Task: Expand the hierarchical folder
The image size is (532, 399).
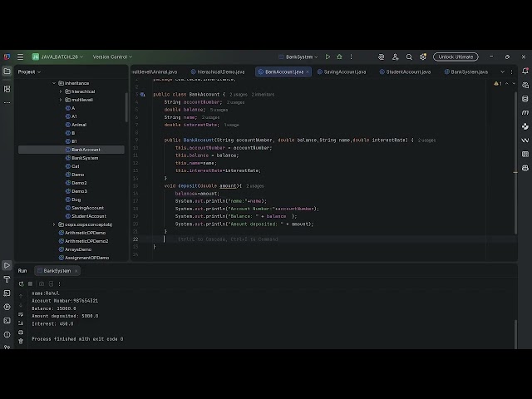Action: pos(61,91)
